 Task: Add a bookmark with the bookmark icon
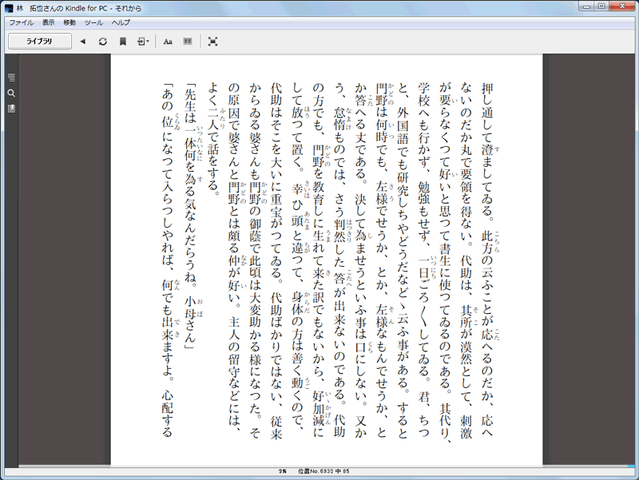pos(123,41)
